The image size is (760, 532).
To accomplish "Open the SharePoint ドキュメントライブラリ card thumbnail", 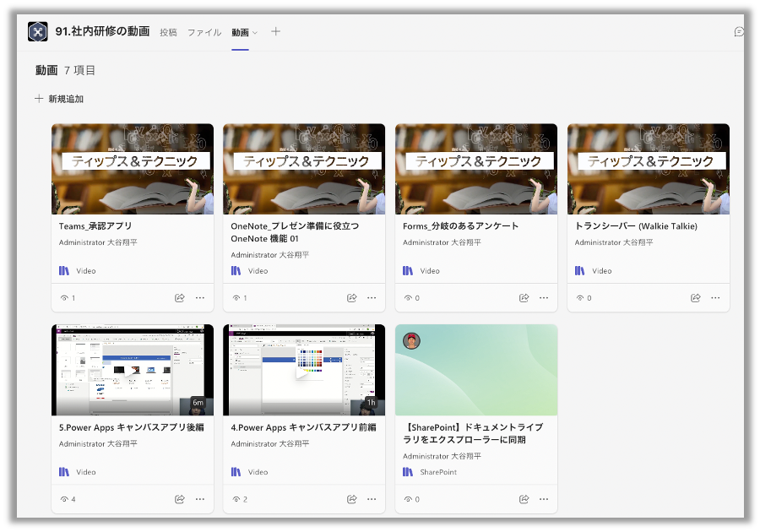I will click(x=476, y=370).
